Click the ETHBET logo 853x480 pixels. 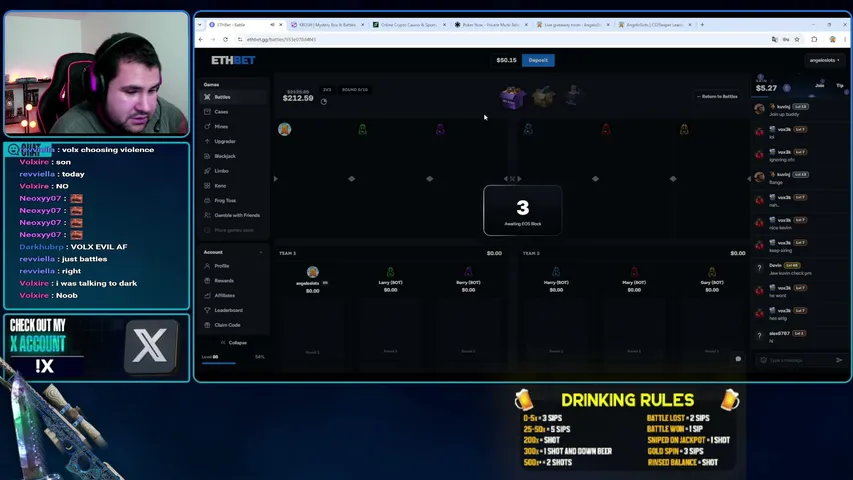[x=233, y=60]
